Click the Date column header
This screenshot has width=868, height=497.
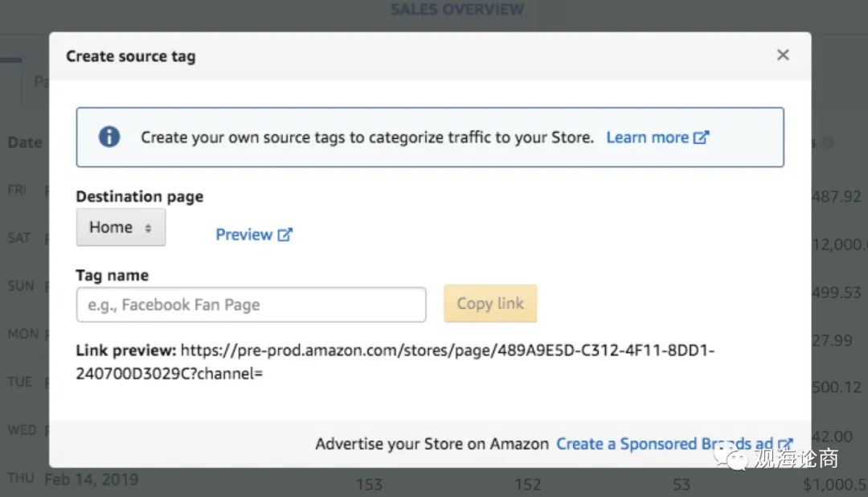point(24,142)
